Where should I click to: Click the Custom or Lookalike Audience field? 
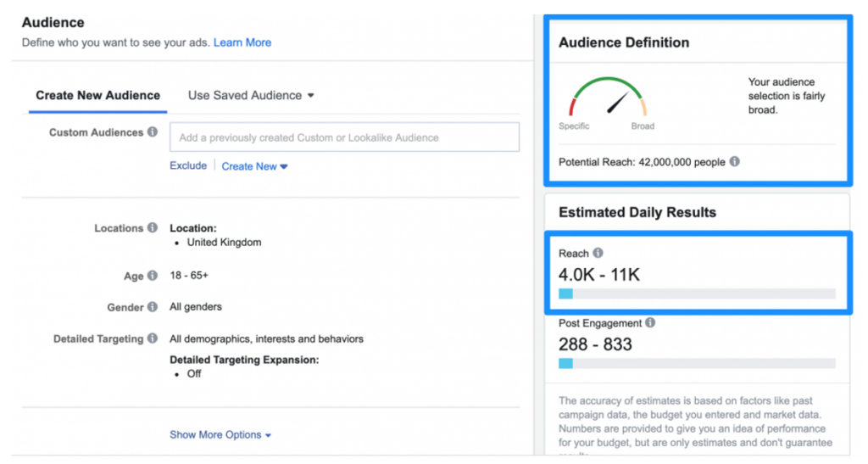344,137
